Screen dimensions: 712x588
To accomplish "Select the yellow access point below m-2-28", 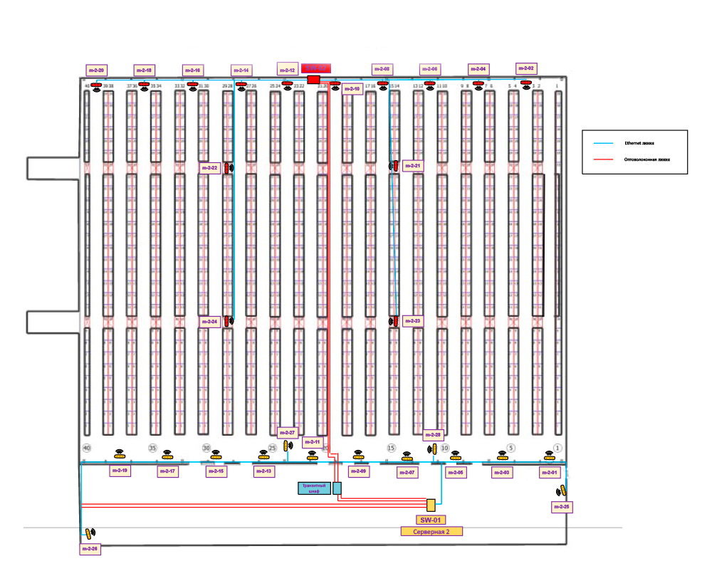I will point(434,448).
